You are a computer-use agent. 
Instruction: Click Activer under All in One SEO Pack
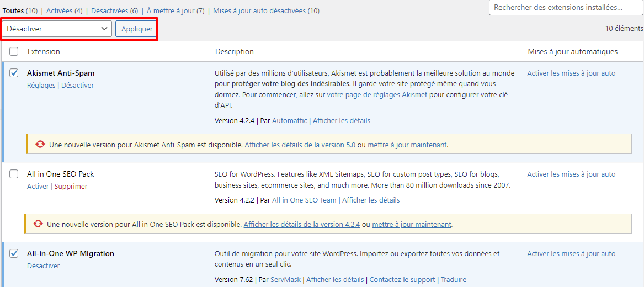point(38,187)
